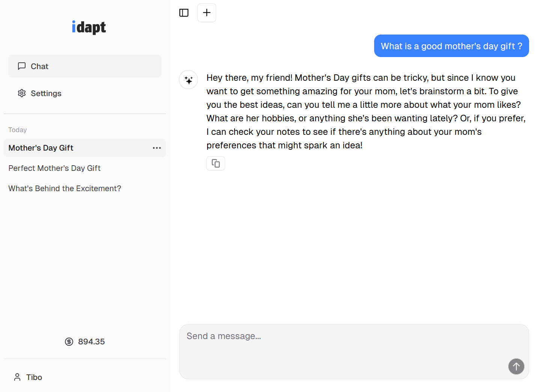View the 894.35 credit balance
Image resolution: width=537 pixels, height=392 pixels.
pos(85,342)
